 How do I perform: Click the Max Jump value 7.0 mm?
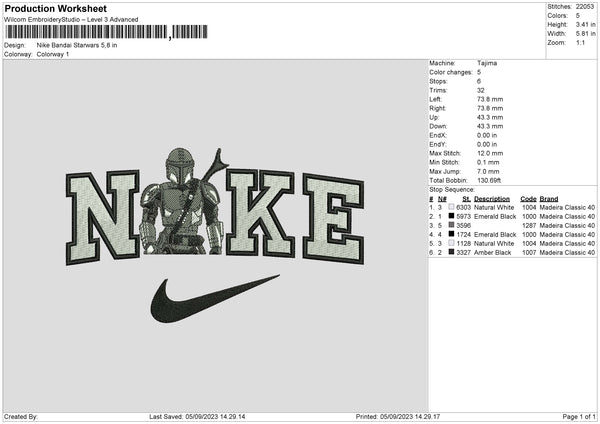[488, 172]
